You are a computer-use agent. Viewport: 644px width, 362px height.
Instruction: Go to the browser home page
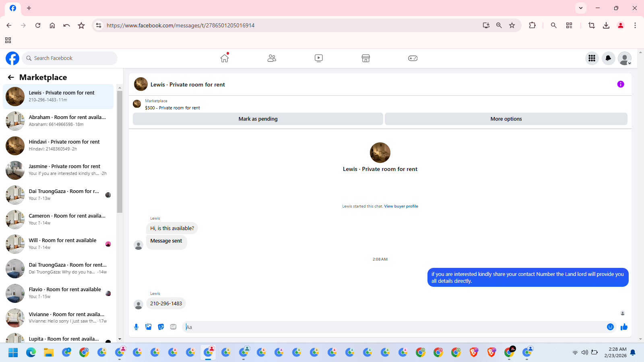52,25
